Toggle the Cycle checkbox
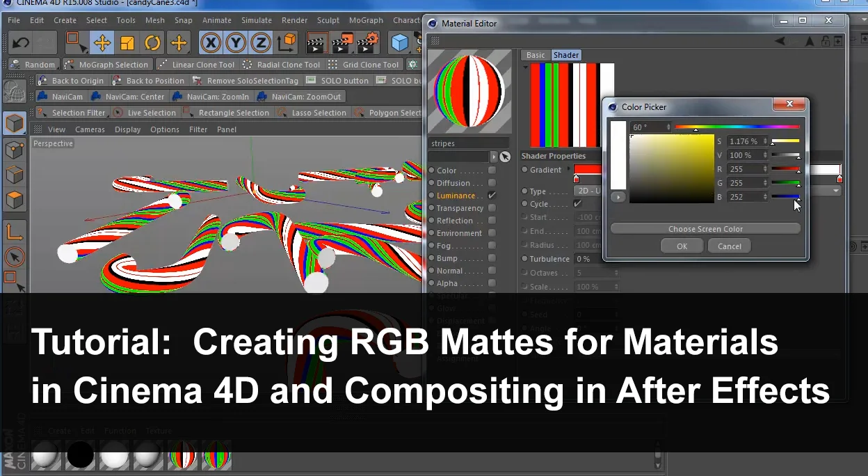 tap(577, 204)
